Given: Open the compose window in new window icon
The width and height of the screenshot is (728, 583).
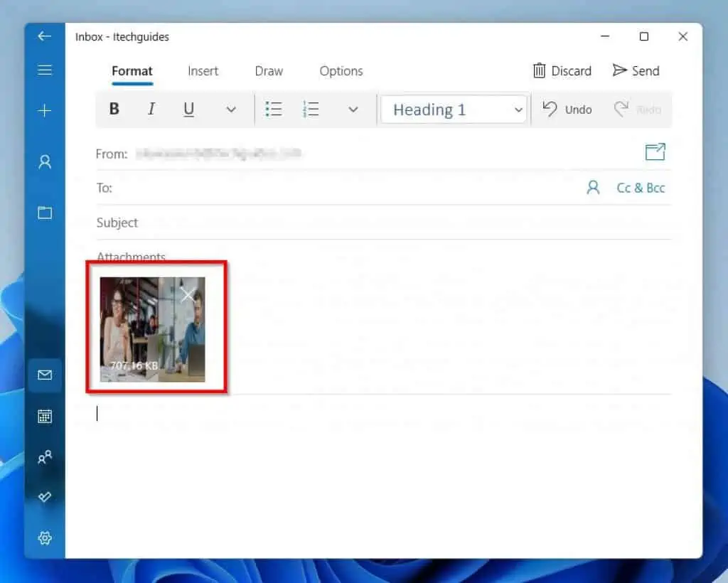Looking at the screenshot, I should point(654,151).
